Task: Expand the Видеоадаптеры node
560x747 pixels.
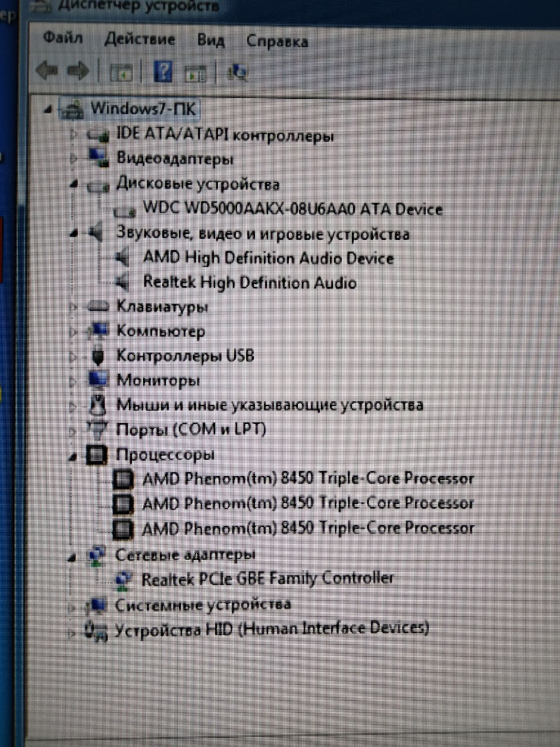Action: click(74, 158)
